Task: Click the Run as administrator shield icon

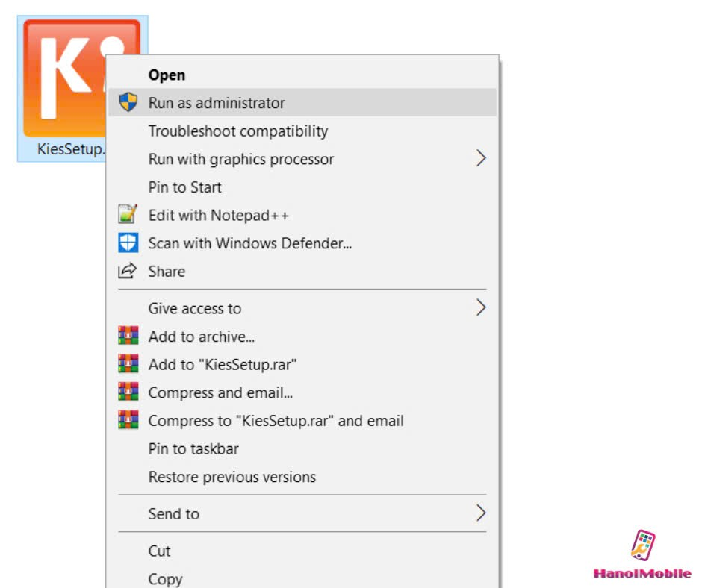Action: point(128,102)
